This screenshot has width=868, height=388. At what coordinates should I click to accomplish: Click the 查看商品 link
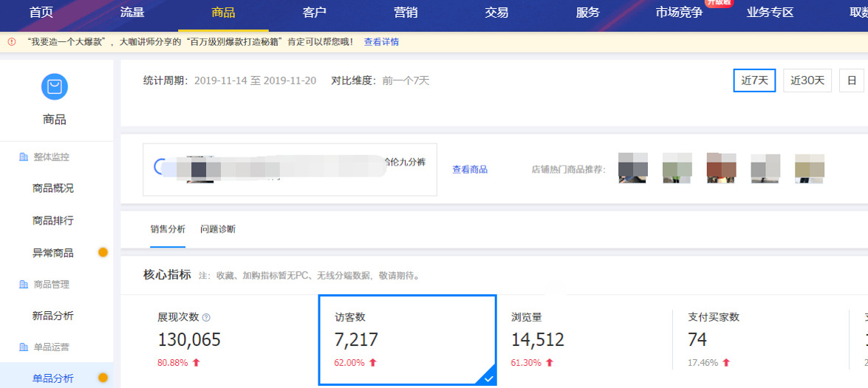click(470, 169)
